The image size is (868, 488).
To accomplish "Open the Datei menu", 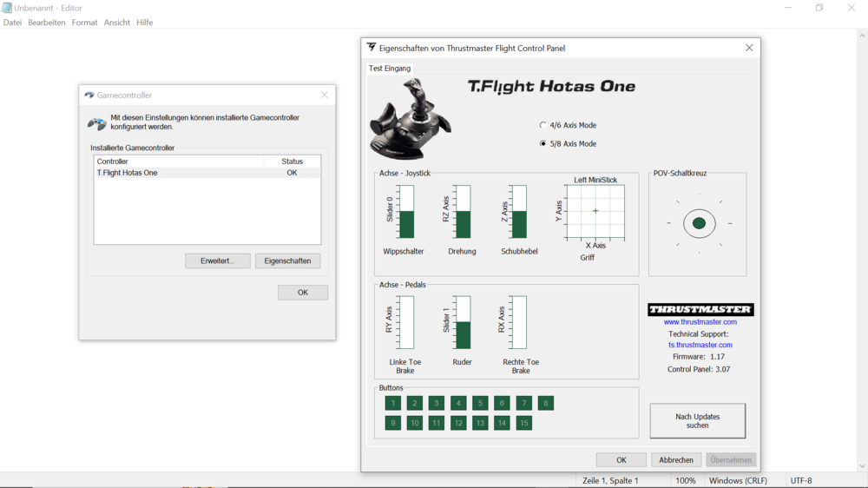I will pos(12,23).
